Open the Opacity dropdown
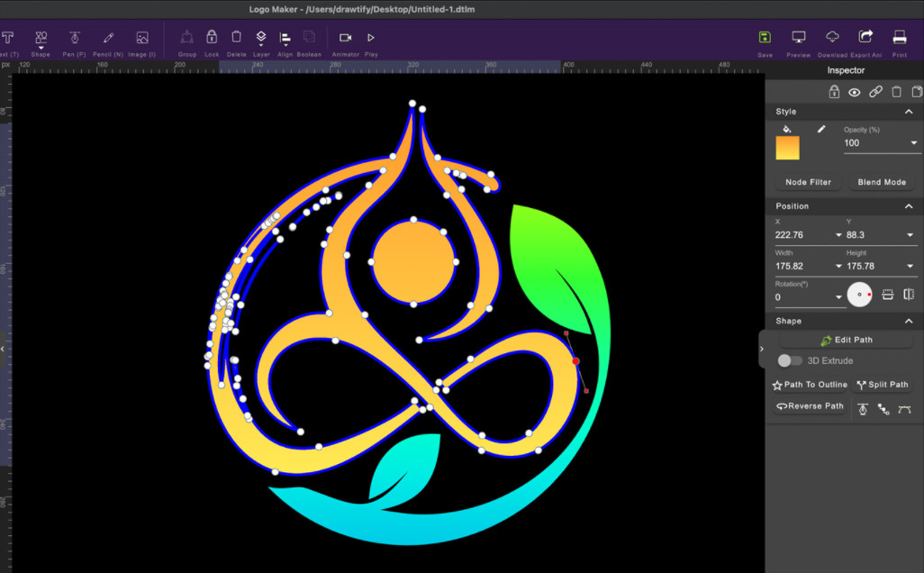 [x=913, y=143]
